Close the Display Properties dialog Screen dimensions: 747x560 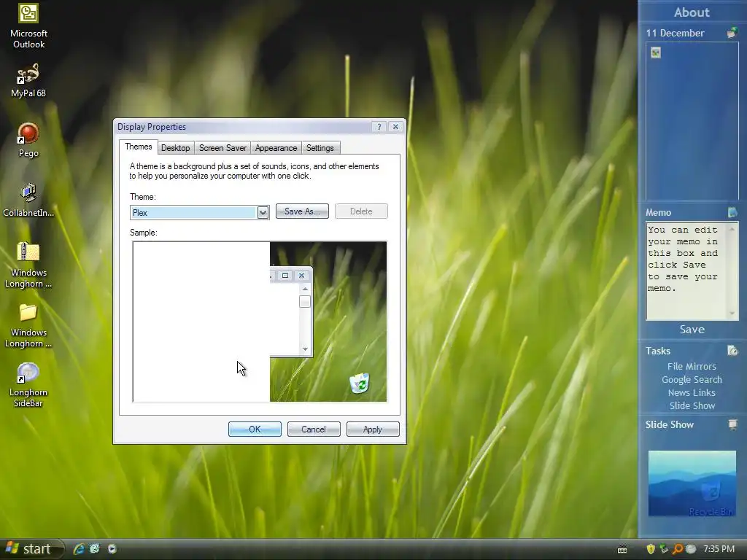(395, 127)
